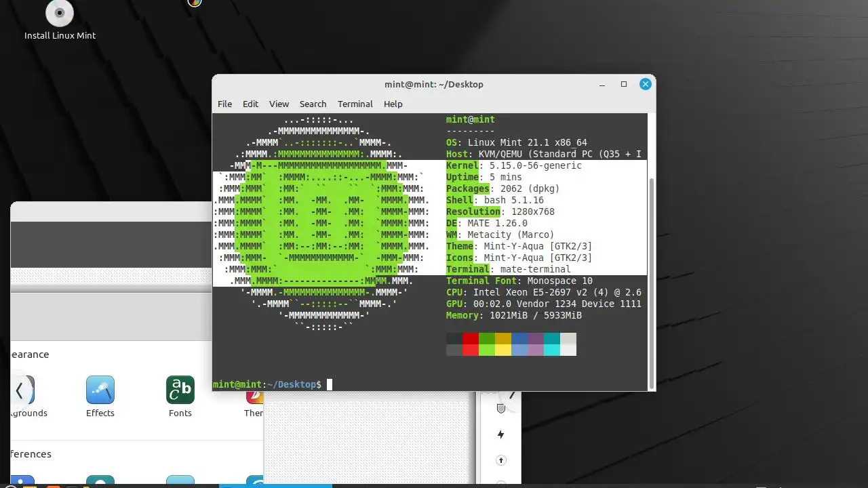The width and height of the screenshot is (868, 488).
Task: Open the Install Linux Mint desktop icon
Action: (x=60, y=20)
